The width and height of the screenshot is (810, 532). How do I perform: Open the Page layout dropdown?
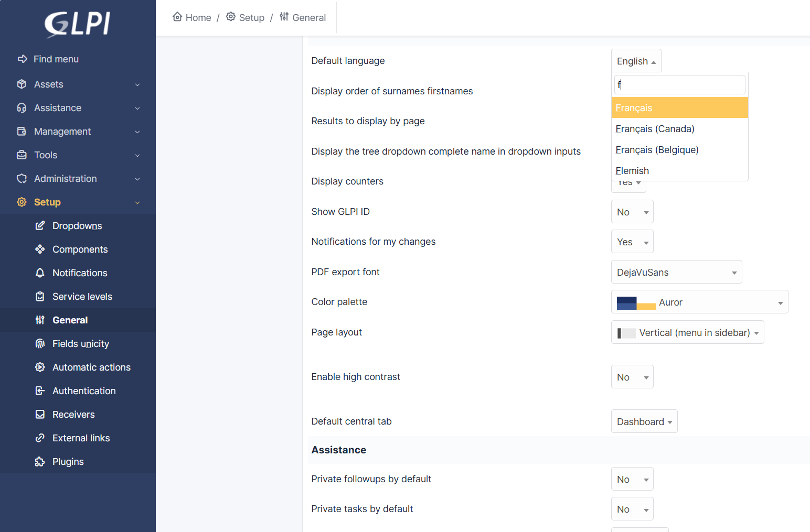pyautogui.click(x=687, y=332)
